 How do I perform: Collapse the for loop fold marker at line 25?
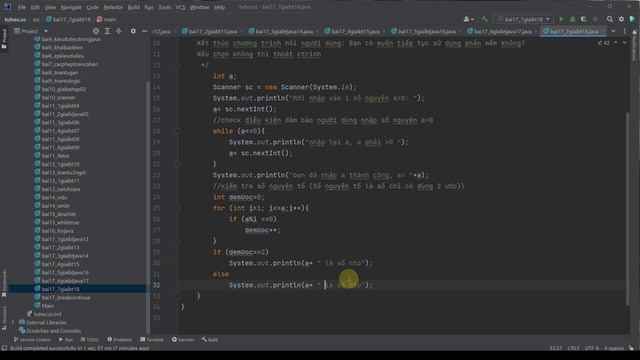[178, 208]
